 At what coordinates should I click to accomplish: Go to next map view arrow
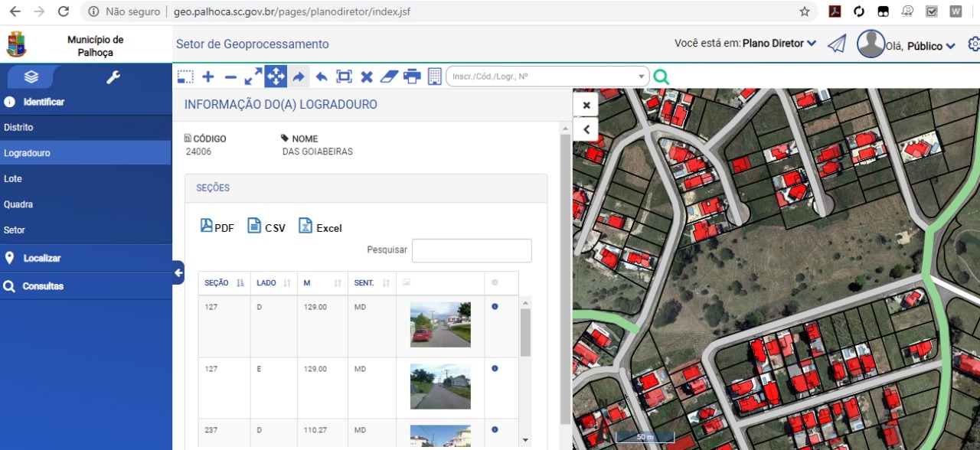(x=299, y=77)
